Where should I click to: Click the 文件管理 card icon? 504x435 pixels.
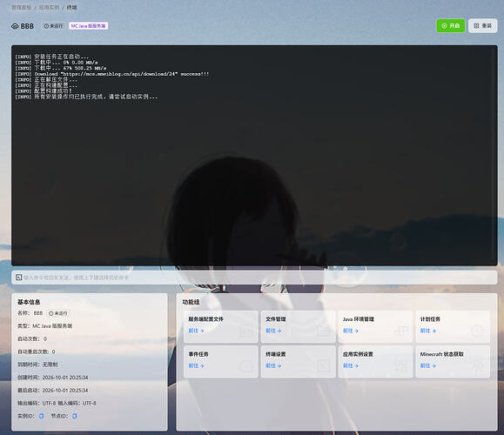[x=323, y=331]
